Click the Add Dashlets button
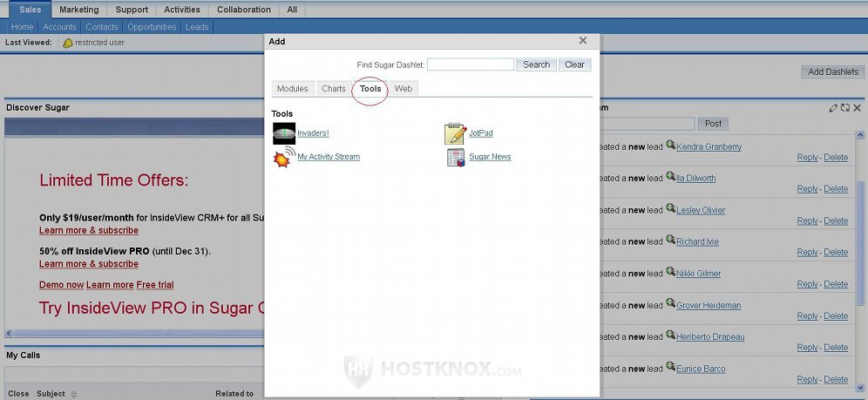This screenshot has width=868, height=400. [833, 72]
